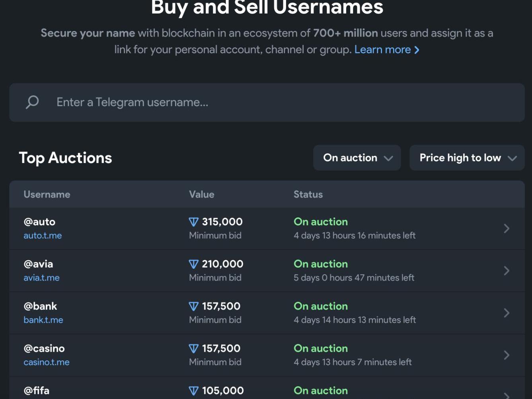
Task: Open the @avia row chevron arrow
Action: pyautogui.click(x=507, y=271)
